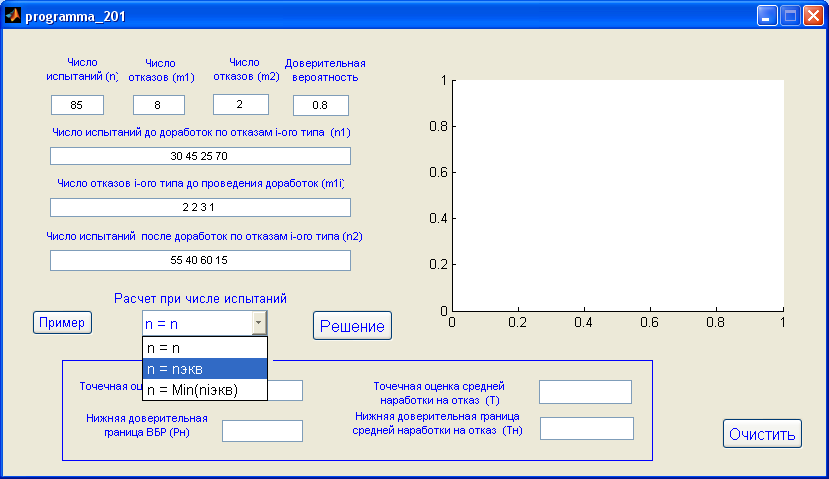Select 'n = nэкв' option in dropdown list
The height and width of the screenshot is (479, 829).
[205, 369]
